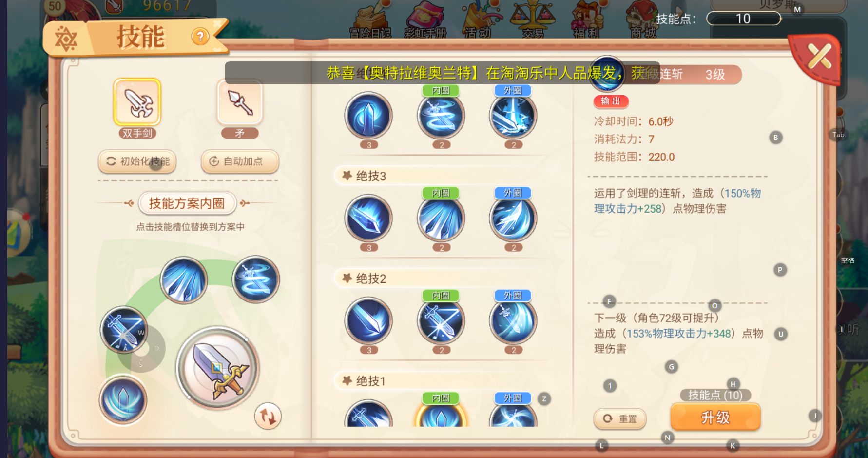
Task: Click the large sword basic attack slot
Action: (x=217, y=368)
